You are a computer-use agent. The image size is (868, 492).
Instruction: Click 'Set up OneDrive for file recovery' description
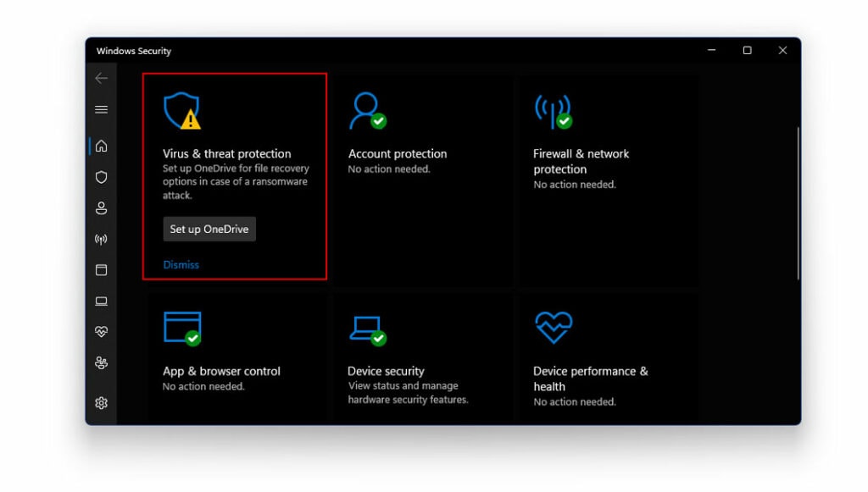tap(236, 182)
